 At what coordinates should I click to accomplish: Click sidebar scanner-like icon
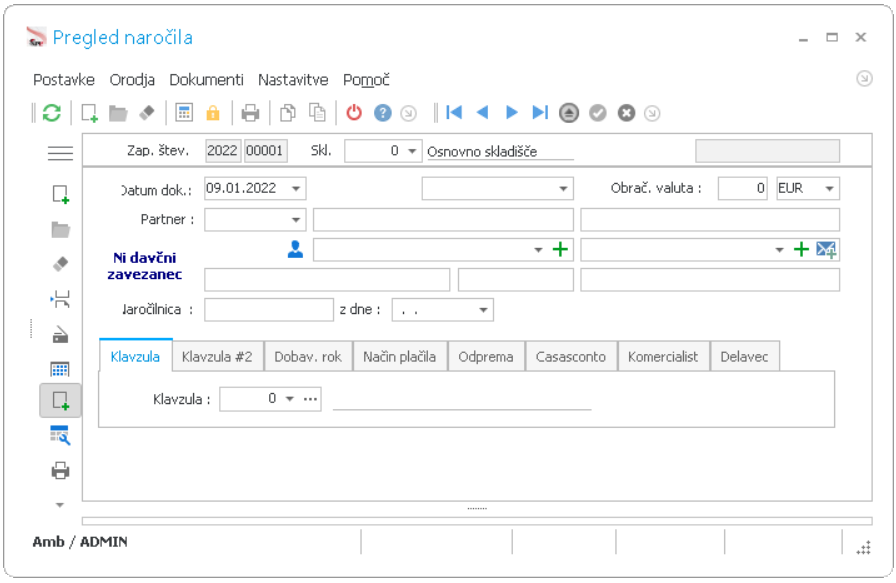61,334
